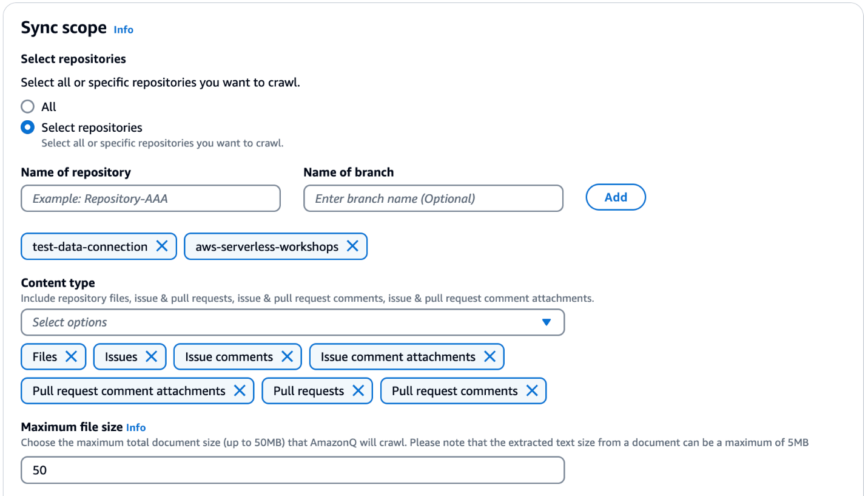Remove the Issue comment attachments tag
This screenshot has width=868, height=496.
(490, 356)
